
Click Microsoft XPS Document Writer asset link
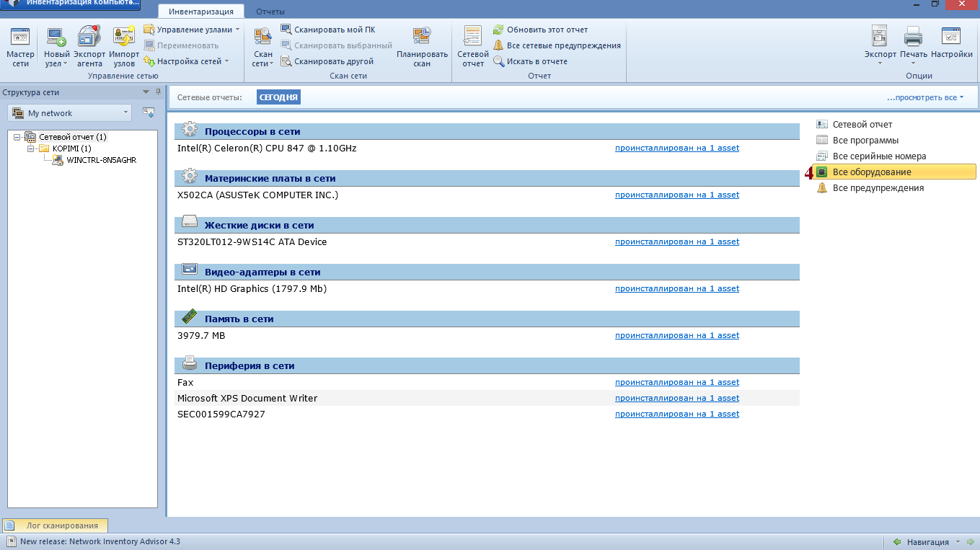[x=677, y=398]
